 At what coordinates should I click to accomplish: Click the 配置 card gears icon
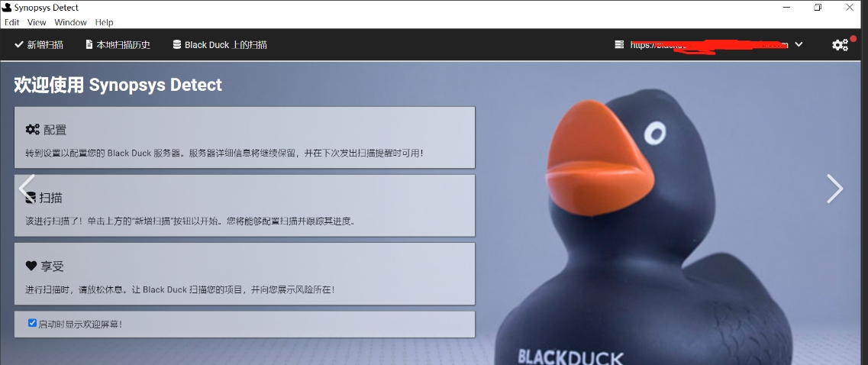pos(33,130)
